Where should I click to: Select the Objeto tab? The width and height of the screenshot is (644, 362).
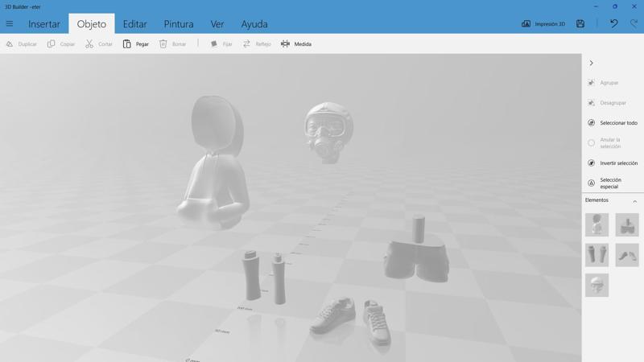91,24
